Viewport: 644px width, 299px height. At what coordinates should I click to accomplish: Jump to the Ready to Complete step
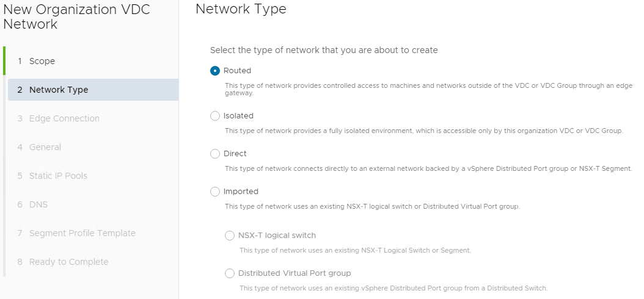[68, 262]
